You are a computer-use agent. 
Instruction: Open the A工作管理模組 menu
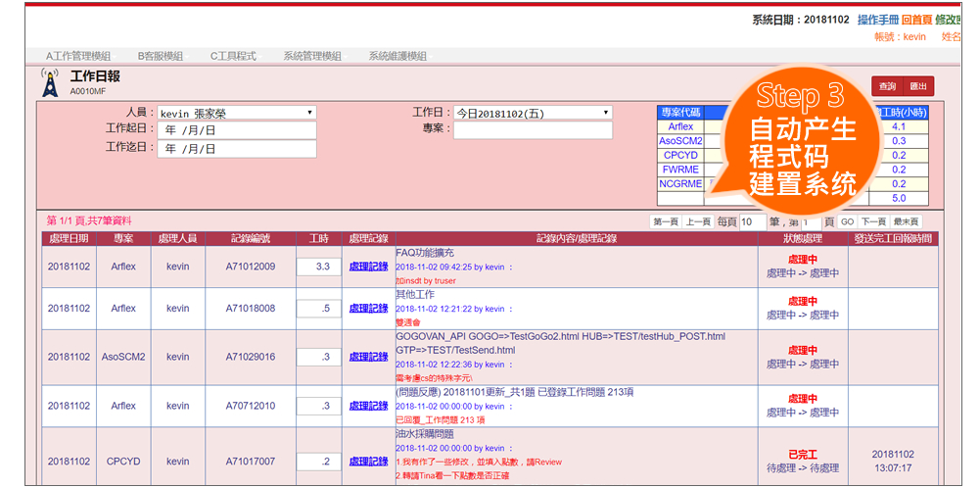pos(78,56)
